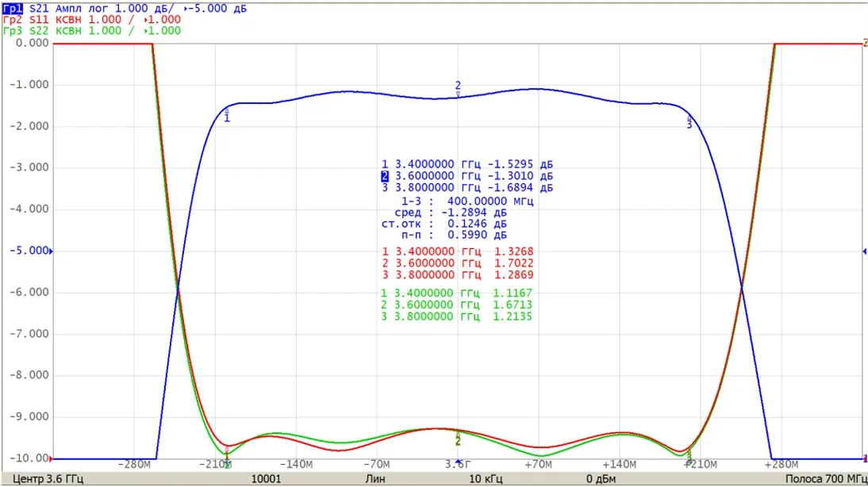Select the Гр1 S21 trace header
This screenshot has width=868, height=487.
[125, 8]
